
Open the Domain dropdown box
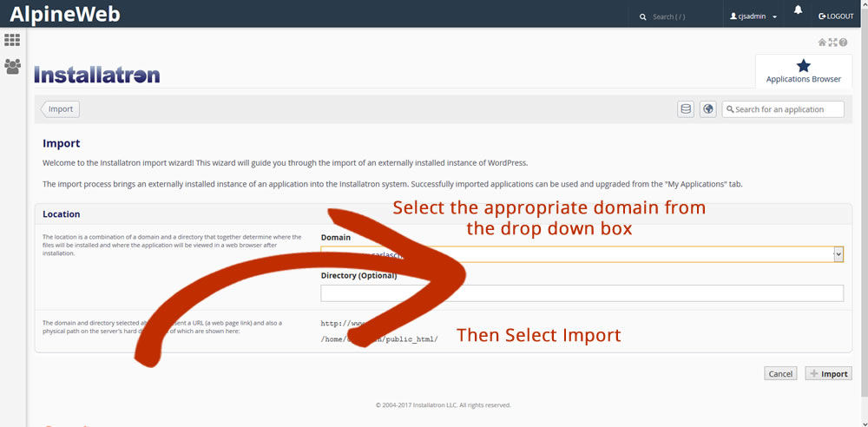pos(582,254)
